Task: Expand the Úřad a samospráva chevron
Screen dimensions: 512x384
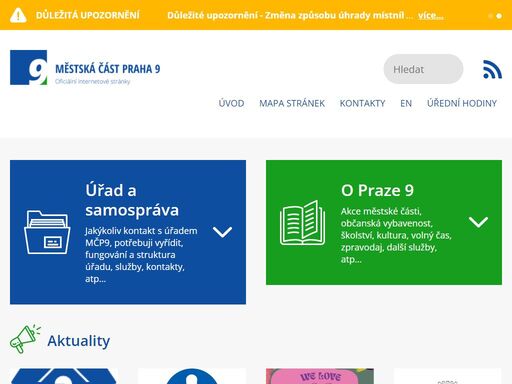Action: click(222, 232)
